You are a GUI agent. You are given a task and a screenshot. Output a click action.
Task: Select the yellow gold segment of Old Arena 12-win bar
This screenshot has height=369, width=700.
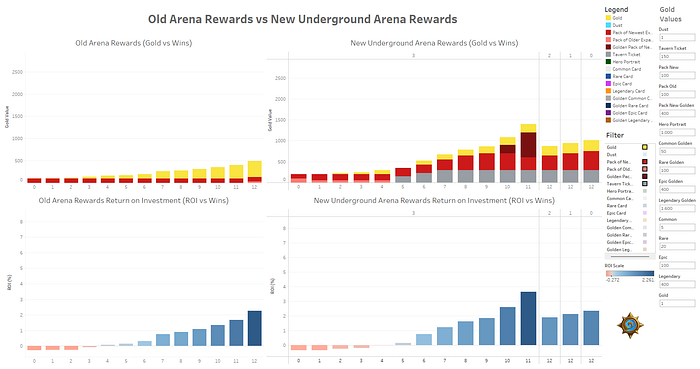pos(254,169)
